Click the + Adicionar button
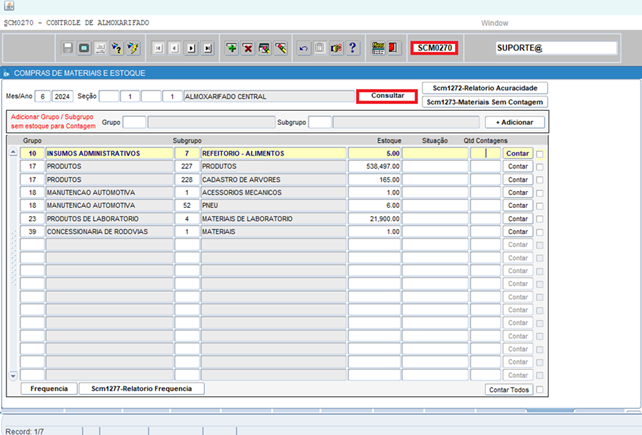Viewport: 642px width, 435px height. 515,122
